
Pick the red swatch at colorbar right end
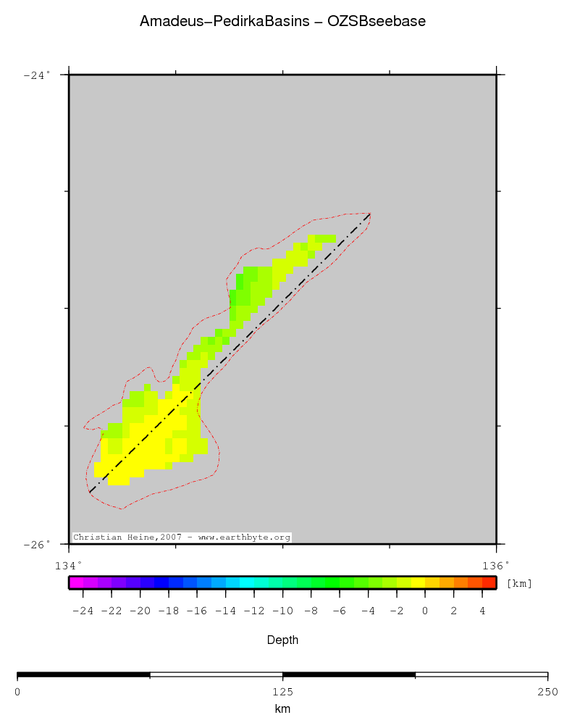(489, 582)
